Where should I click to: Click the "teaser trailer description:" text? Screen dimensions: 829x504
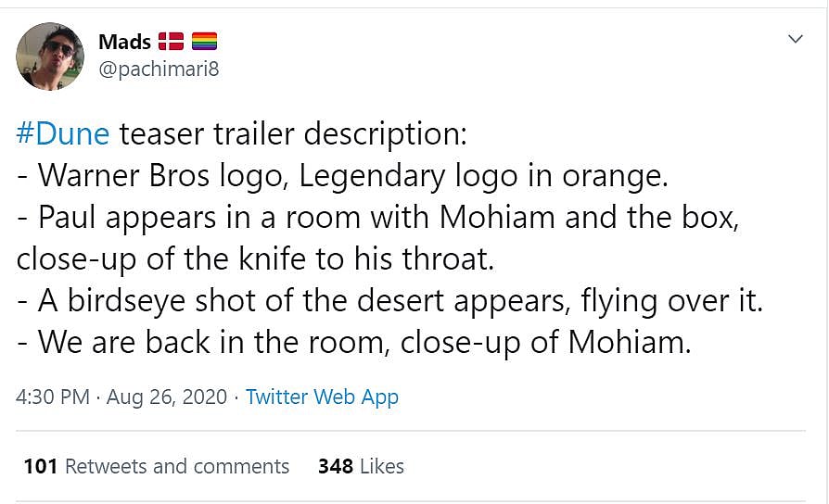click(x=291, y=133)
